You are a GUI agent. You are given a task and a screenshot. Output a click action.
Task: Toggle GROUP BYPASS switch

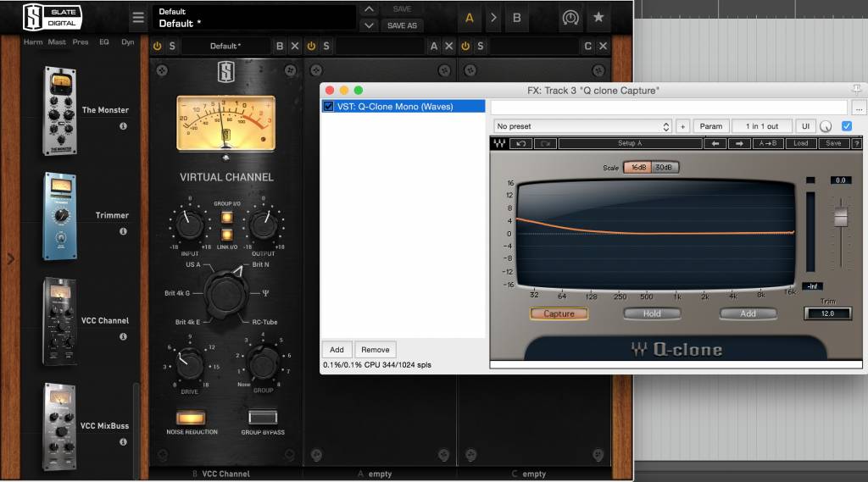pos(263,418)
